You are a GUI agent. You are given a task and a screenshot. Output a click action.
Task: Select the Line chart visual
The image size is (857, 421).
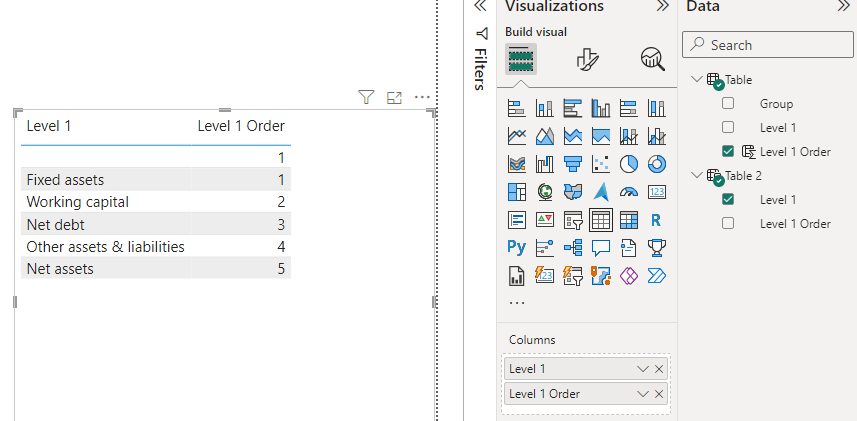pyautogui.click(x=516, y=136)
